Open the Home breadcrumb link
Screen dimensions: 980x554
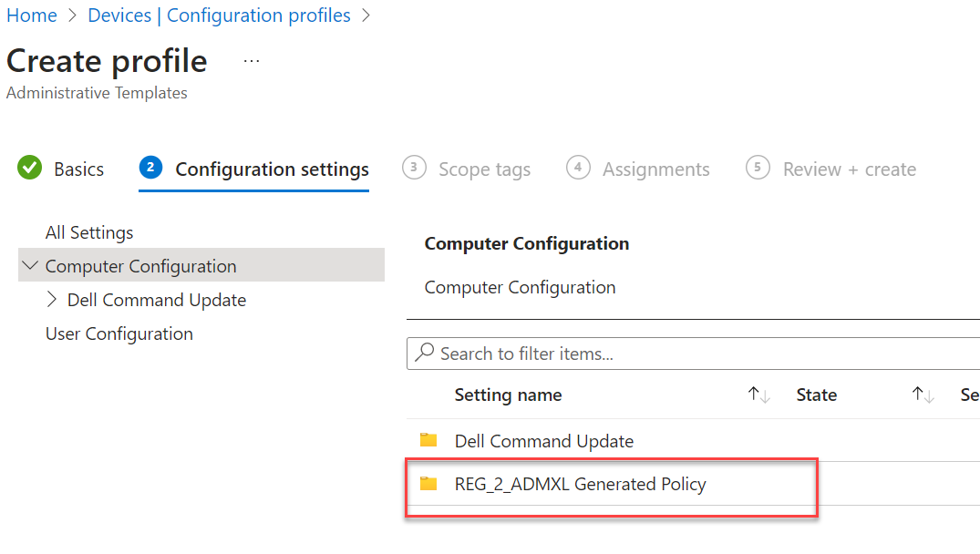point(32,15)
